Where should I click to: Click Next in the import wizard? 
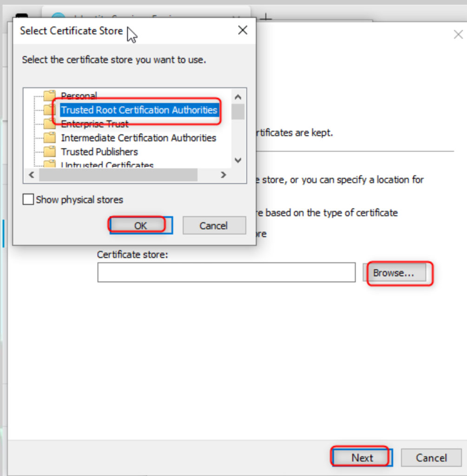click(362, 457)
